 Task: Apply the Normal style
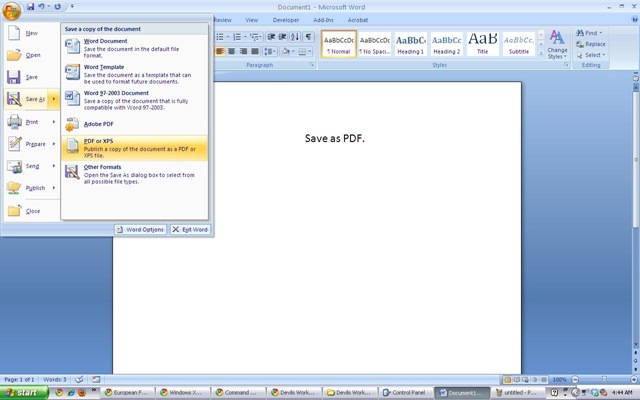[338, 44]
